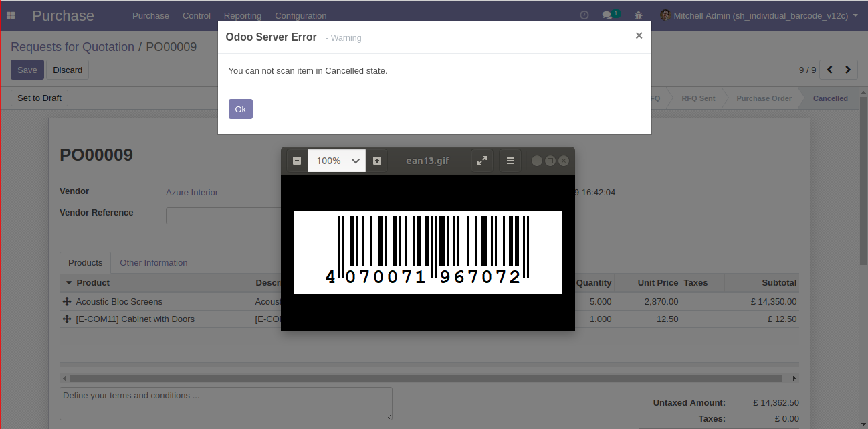868x429 pixels.
Task: Open the Reporting menu
Action: click(243, 15)
